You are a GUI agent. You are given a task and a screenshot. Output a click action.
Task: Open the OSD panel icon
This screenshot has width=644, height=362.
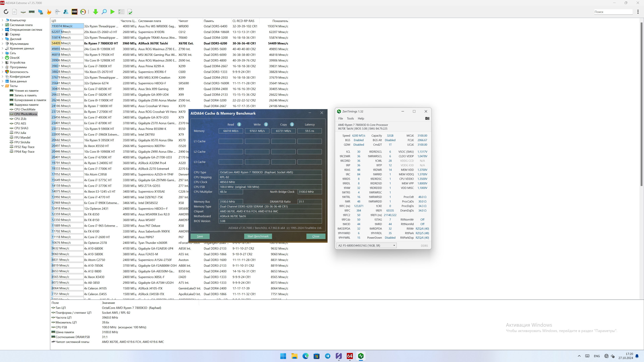click(74, 12)
